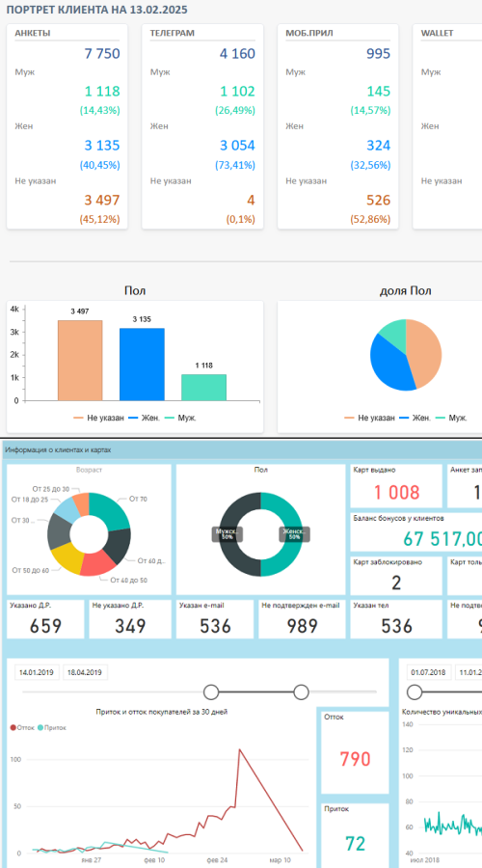The image size is (482, 868).
Task: Click the 'Баланс бонусов у клиентов' value
Action: click(442, 538)
